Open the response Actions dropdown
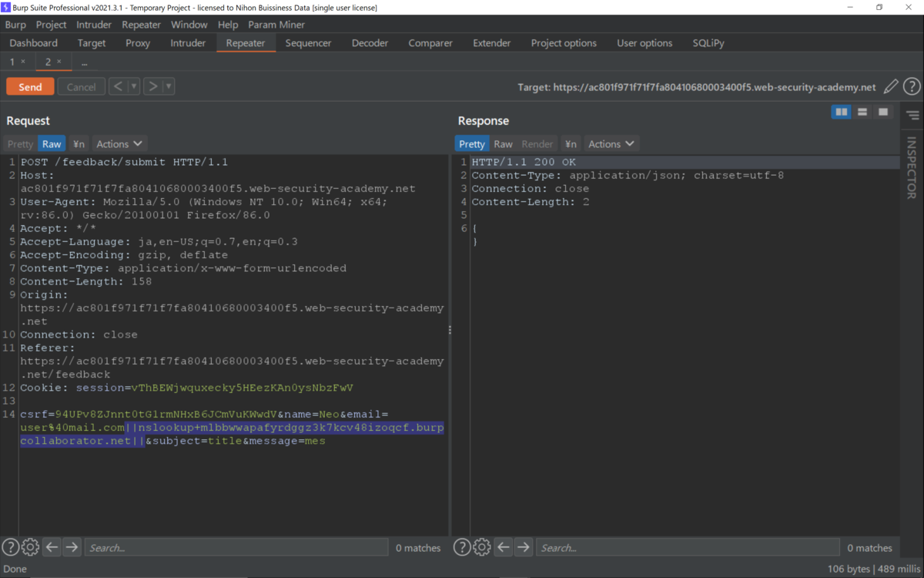Image resolution: width=924 pixels, height=578 pixels. (x=611, y=144)
